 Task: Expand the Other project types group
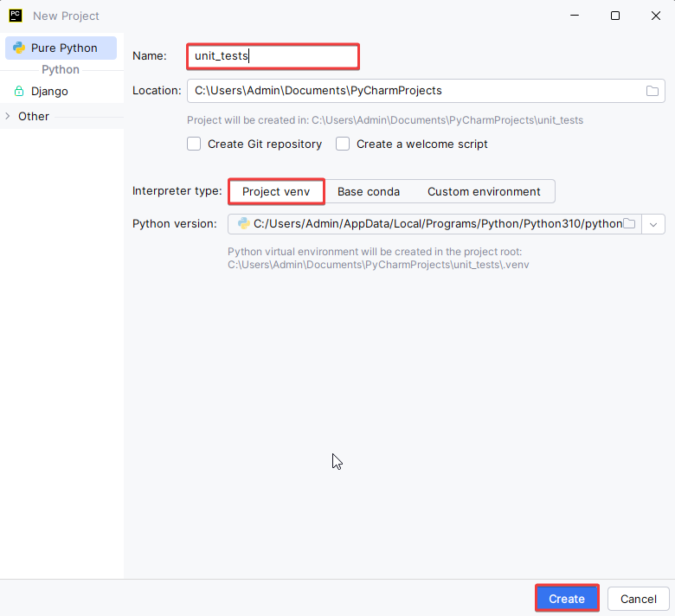point(7,116)
